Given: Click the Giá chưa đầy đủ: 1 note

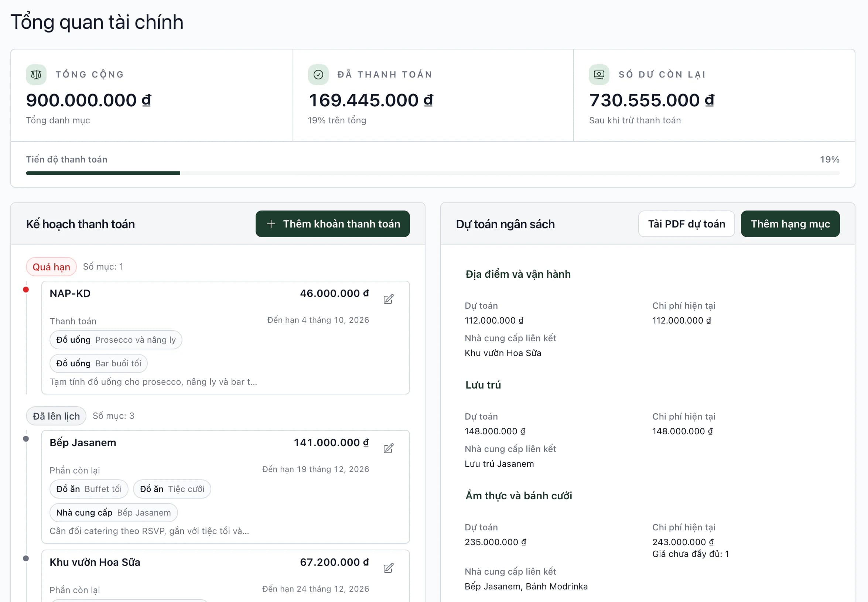Looking at the screenshot, I should tap(690, 554).
